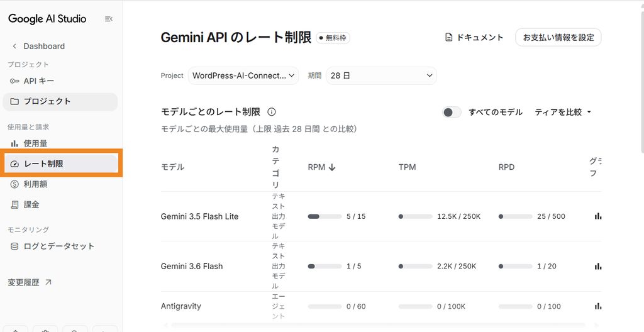This screenshot has width=644, height=332.
Task: Click the Gemini 3.5 Flash Lite model name
Action: (199, 216)
